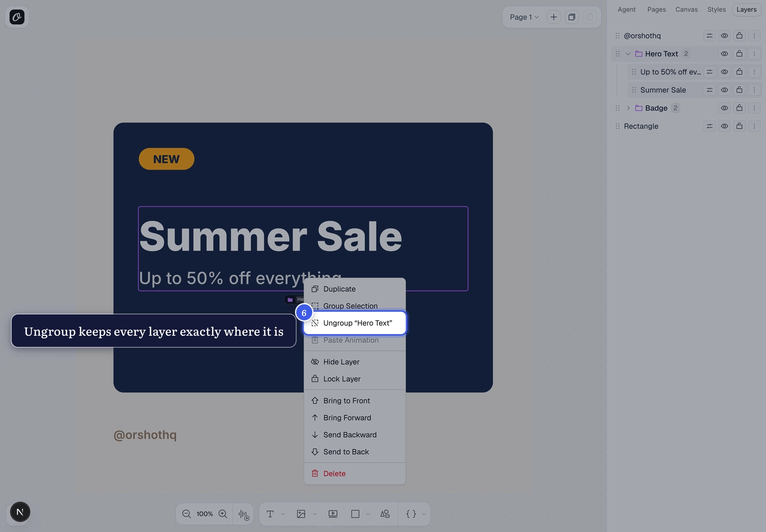Click the app logo icon at top left
Image resolution: width=766 pixels, height=532 pixels.
tap(17, 17)
